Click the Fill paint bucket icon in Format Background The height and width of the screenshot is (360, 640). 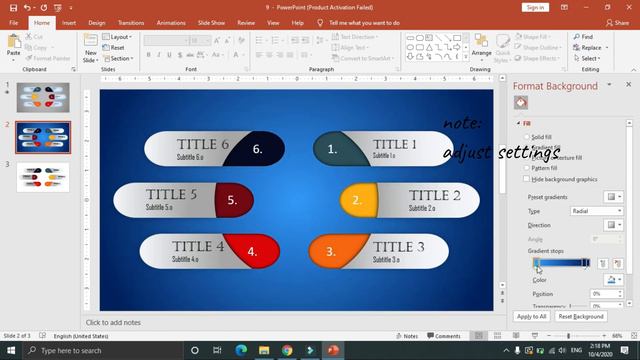click(x=521, y=102)
